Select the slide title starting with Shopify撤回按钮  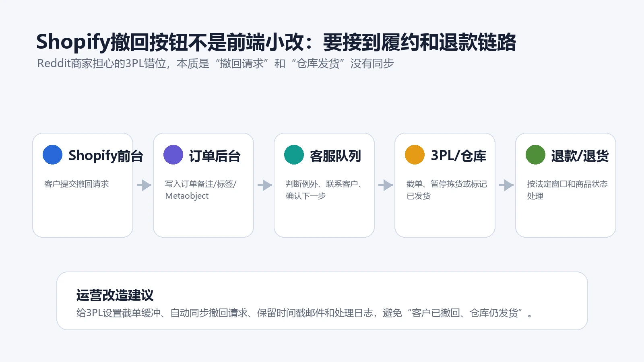(276, 42)
